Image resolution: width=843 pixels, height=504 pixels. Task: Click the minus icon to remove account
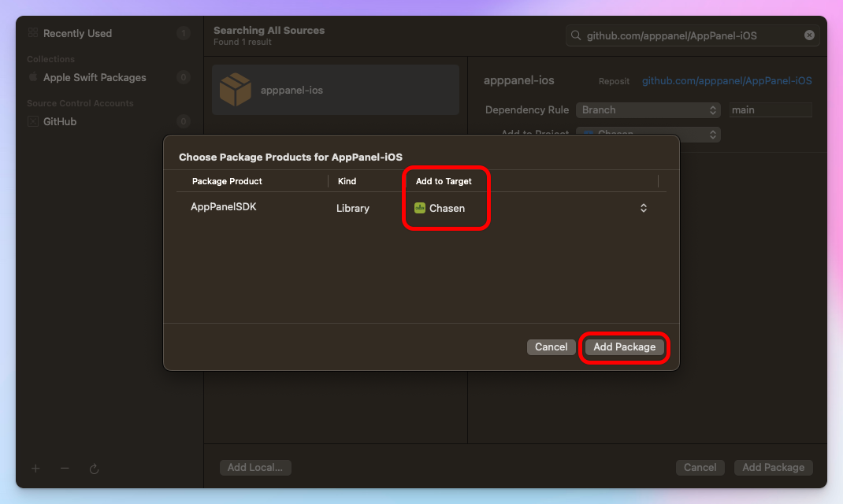pyautogui.click(x=64, y=468)
